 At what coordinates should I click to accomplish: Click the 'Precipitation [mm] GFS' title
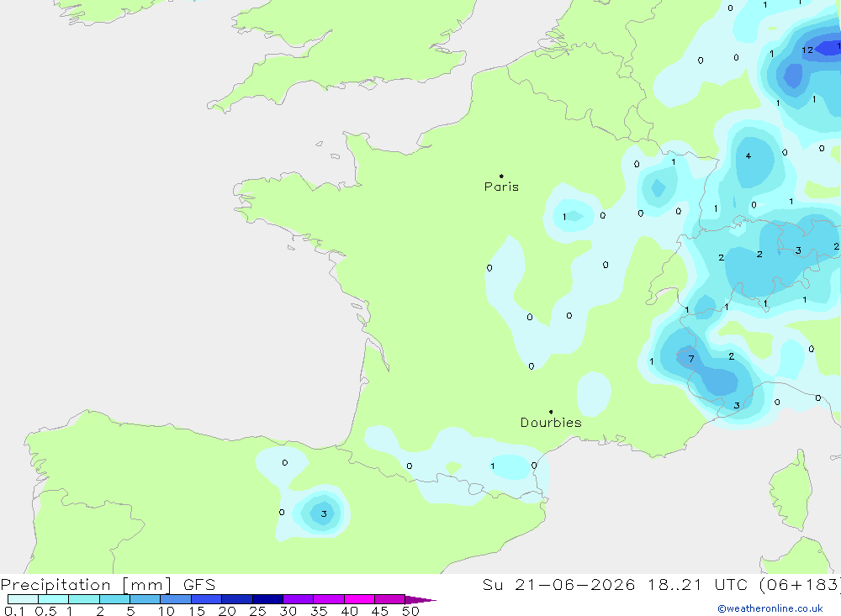pyautogui.click(x=108, y=585)
